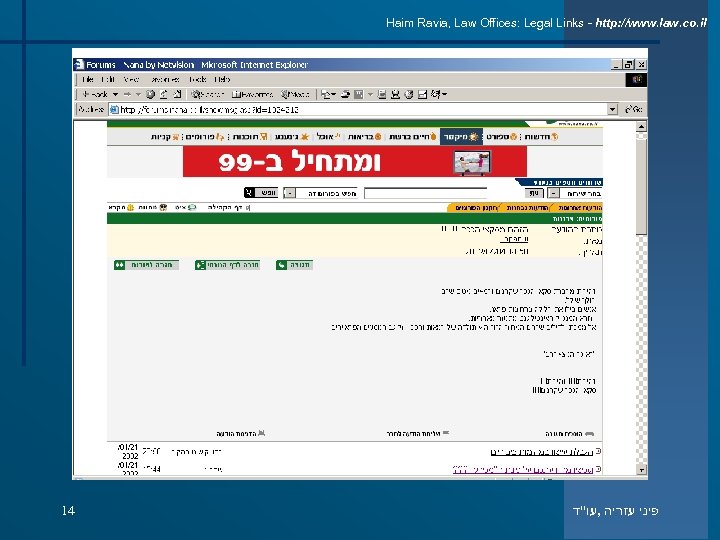Image resolution: width=720 pixels, height=540 pixels.
Task: Click the red banner ad 'ומתחיל ב-99'
Action: pyautogui.click(x=354, y=162)
